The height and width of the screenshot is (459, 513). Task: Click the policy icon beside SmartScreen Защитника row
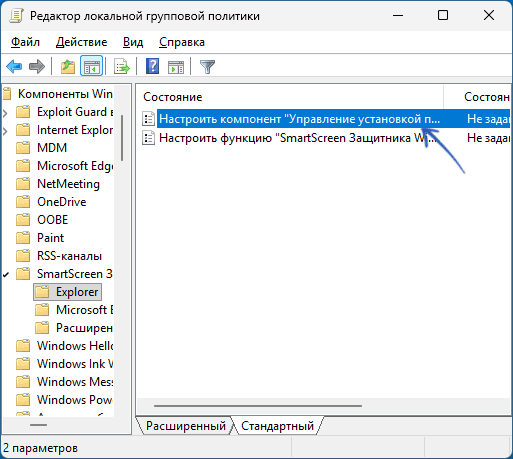point(148,138)
